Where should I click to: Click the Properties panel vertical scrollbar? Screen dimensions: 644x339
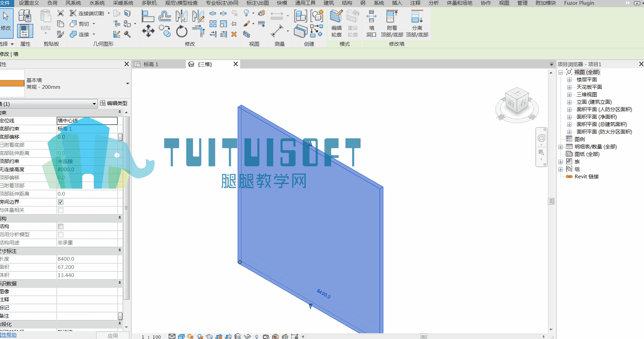pyautogui.click(x=127, y=208)
